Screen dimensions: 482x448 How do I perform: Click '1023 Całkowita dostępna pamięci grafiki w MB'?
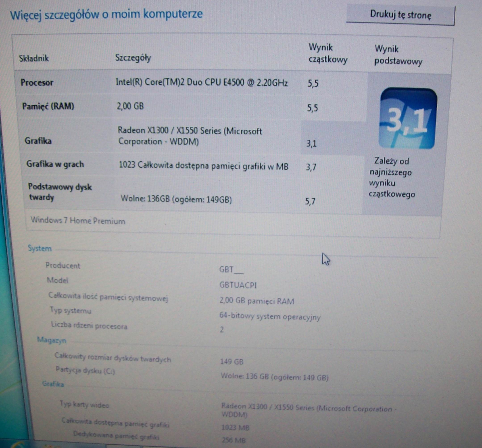pos(203,166)
